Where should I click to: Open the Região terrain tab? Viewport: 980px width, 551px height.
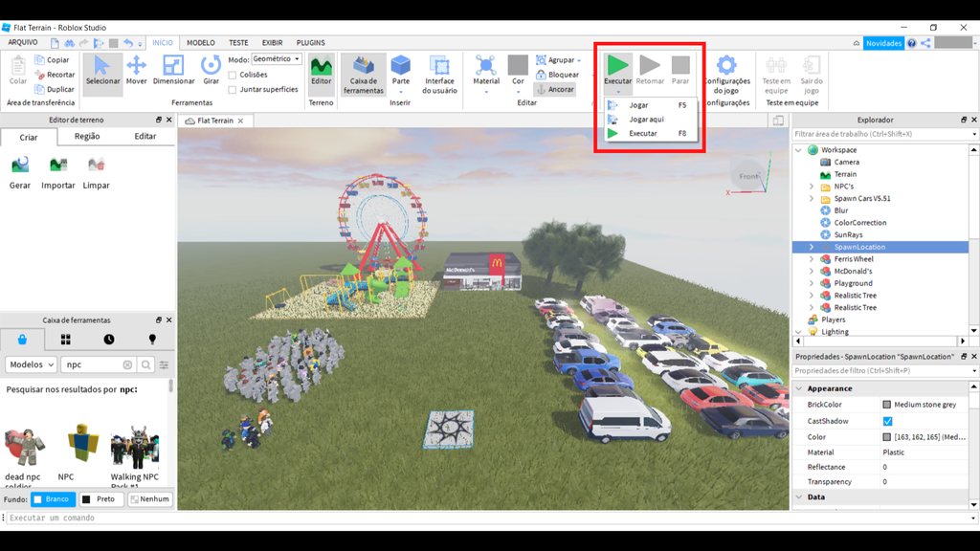(x=87, y=136)
